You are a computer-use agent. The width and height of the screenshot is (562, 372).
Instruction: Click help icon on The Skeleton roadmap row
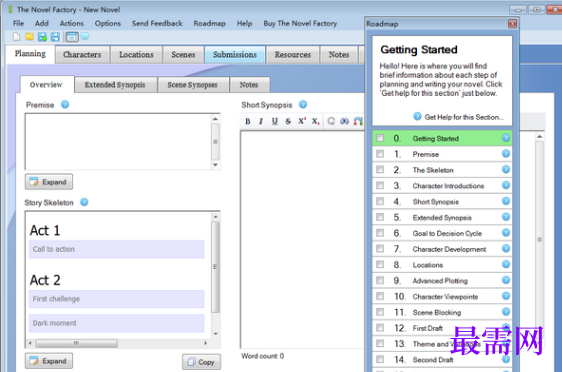506,169
